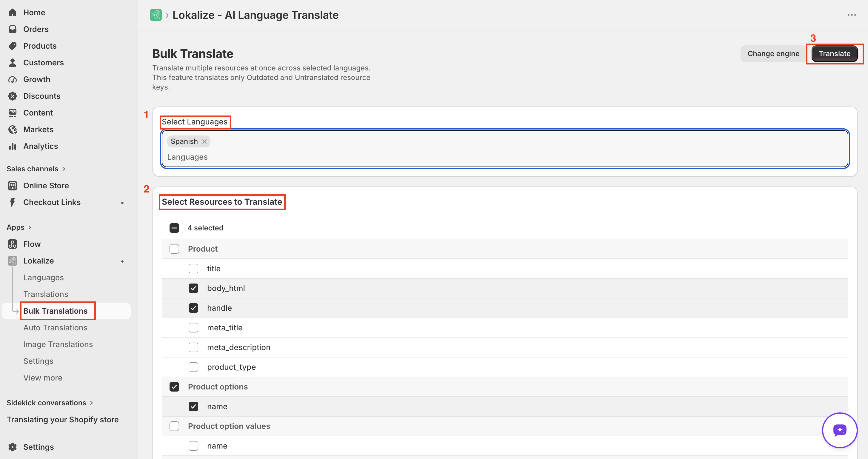Click the Checkout Links lightning icon
This screenshot has height=459, width=868.
click(x=13, y=202)
